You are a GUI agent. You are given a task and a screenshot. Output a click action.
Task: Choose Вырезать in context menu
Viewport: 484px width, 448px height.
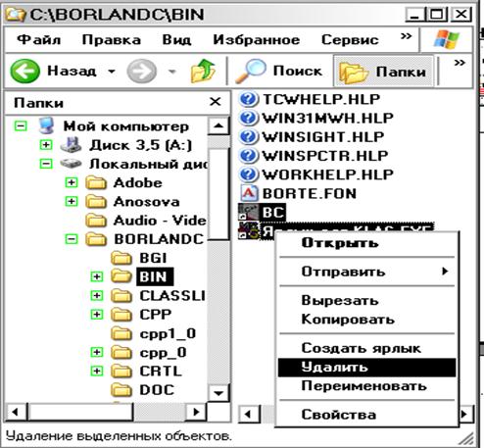point(366,300)
